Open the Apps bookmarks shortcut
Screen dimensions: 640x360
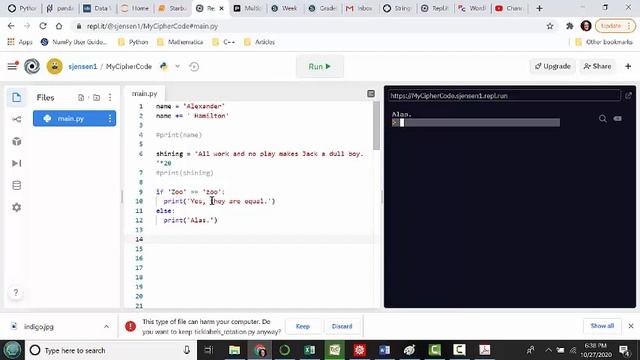click(20, 42)
